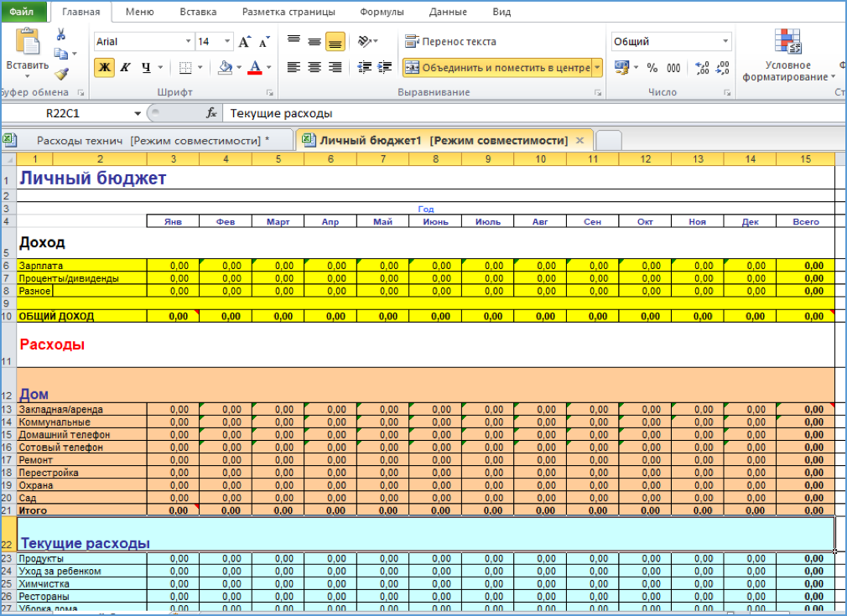Click the Format Painter brush icon
Viewport: 847px width, 616px height.
(x=60, y=74)
